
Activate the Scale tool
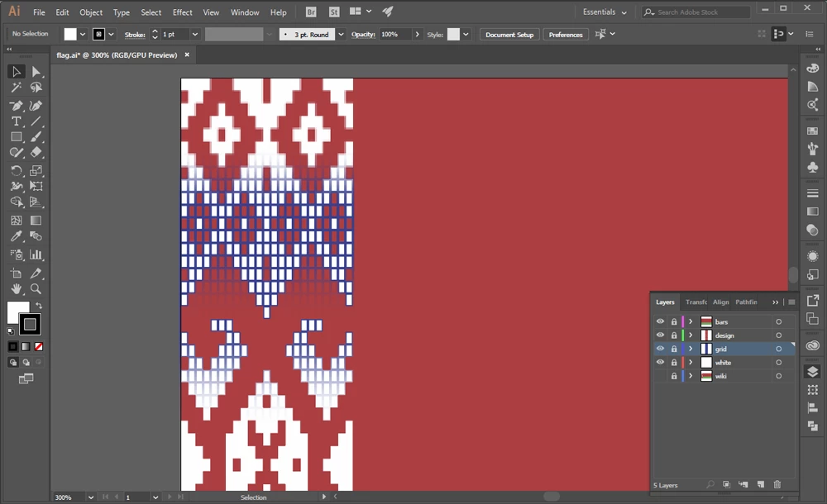click(x=36, y=170)
